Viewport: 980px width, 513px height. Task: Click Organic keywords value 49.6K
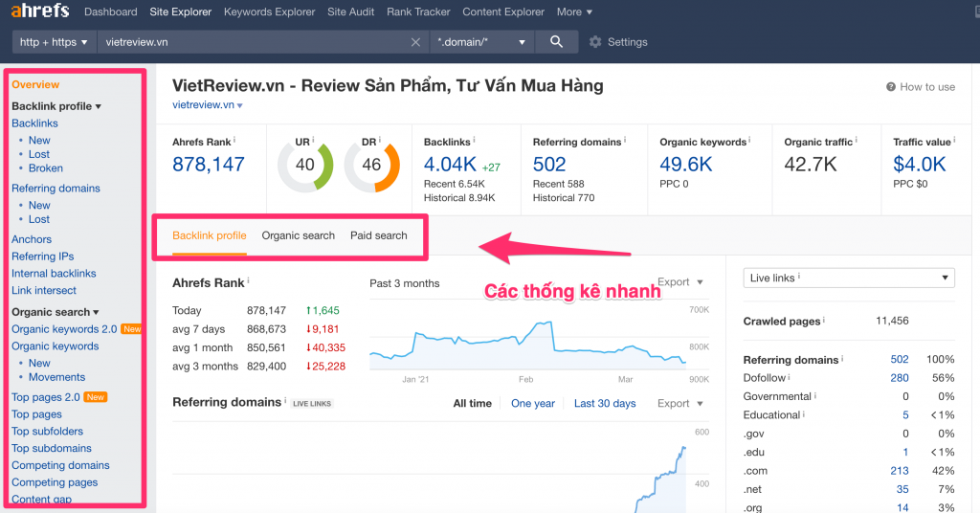[x=685, y=165]
